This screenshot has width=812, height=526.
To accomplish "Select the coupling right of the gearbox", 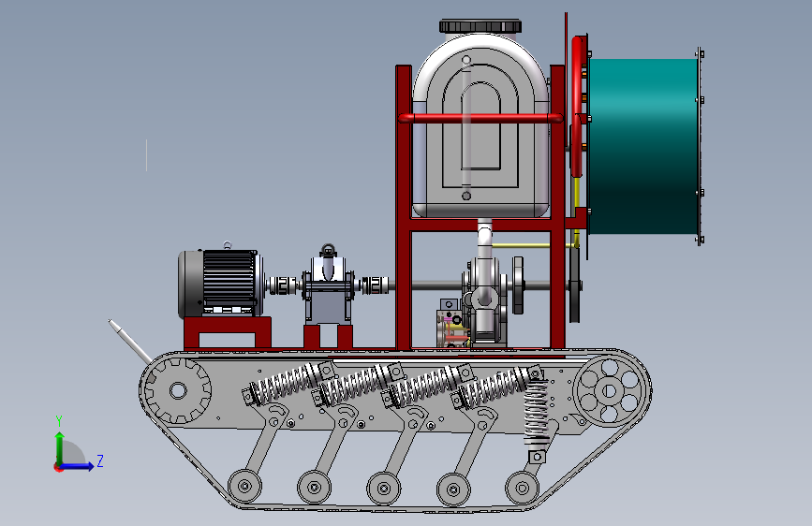I will (375, 285).
